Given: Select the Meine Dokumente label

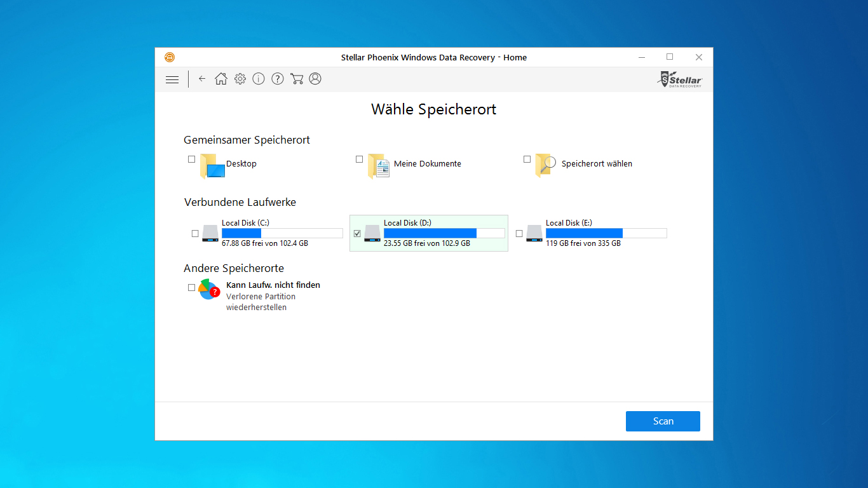Looking at the screenshot, I should (428, 164).
